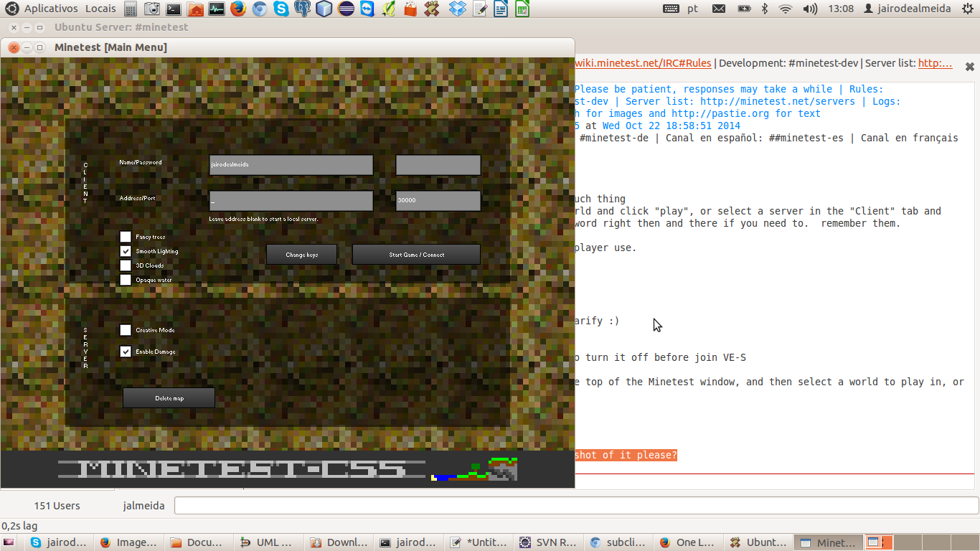Screen dimensions: 980x551
Task: Toggle the Creative Mode checkbox
Action: point(126,330)
